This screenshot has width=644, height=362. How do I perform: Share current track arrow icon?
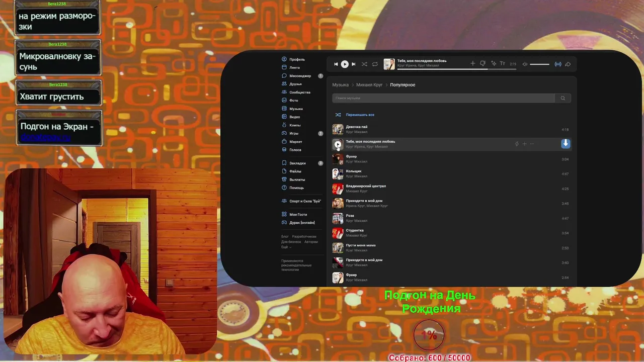point(568,64)
